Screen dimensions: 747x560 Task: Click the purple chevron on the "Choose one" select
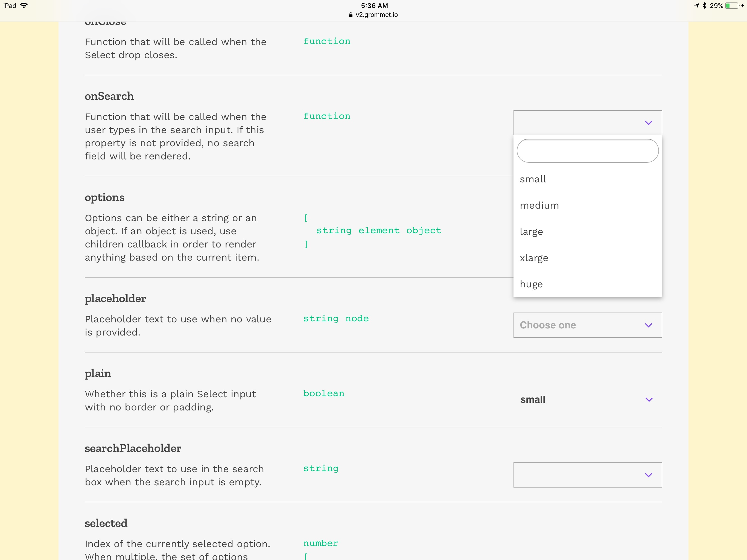pos(648,325)
